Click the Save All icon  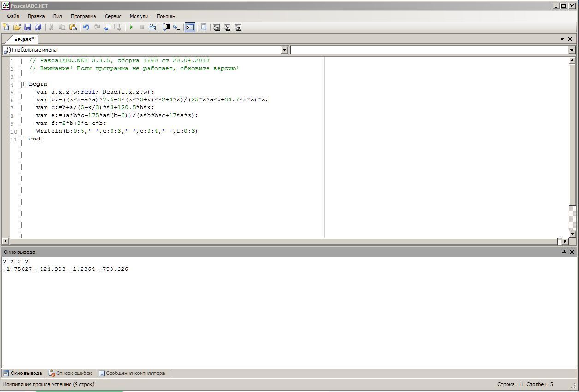[38, 28]
